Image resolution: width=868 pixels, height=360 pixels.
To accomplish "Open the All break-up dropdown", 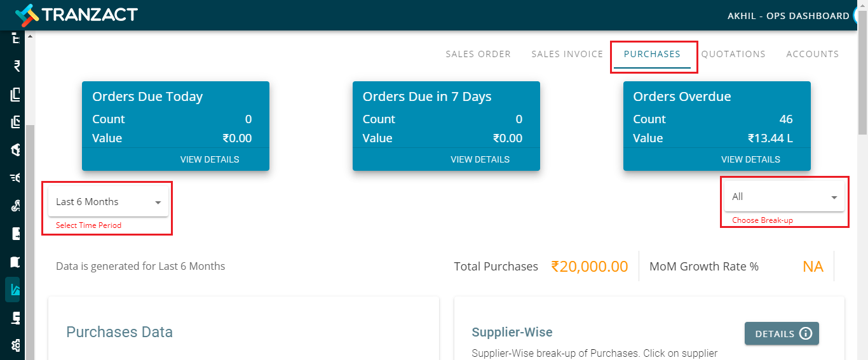I will [x=784, y=197].
